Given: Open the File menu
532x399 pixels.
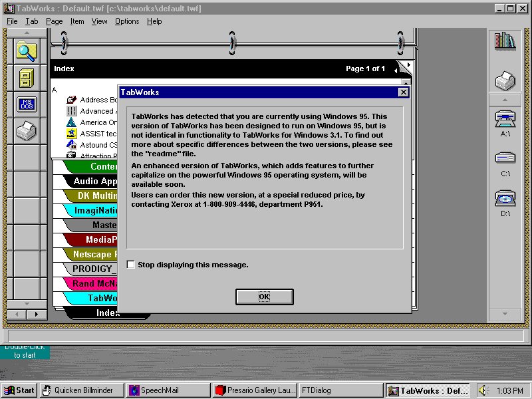Looking at the screenshot, I should point(12,21).
